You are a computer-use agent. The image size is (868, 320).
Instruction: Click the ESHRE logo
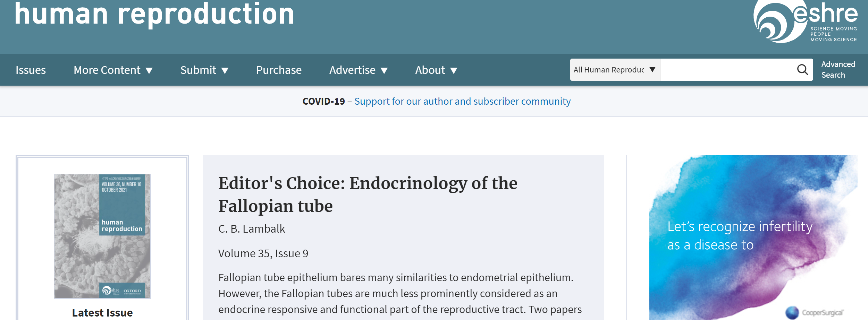click(805, 21)
